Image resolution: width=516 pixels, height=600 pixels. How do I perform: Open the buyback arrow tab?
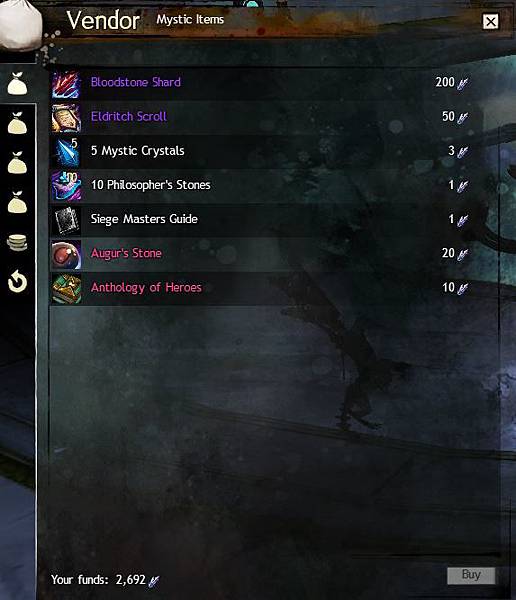click(x=18, y=282)
